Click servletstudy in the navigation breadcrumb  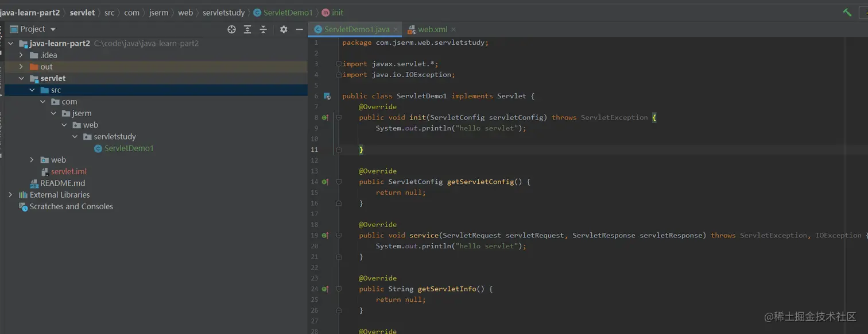pos(223,12)
